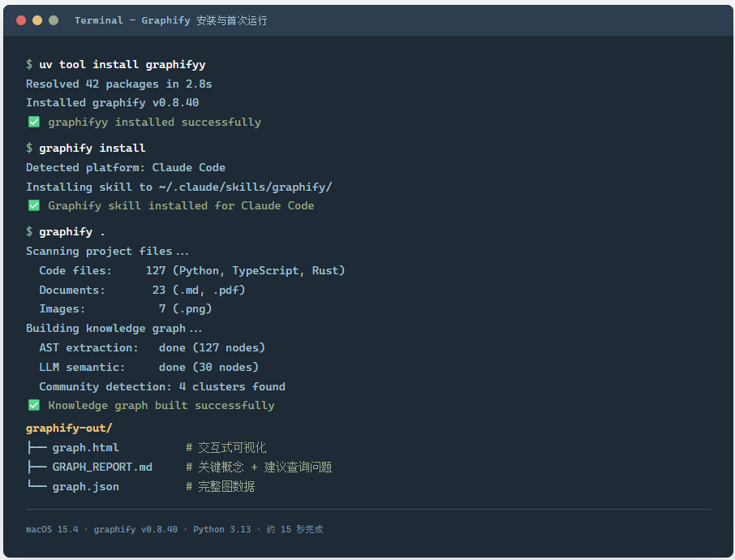The height and width of the screenshot is (560, 735).
Task: Click the value '127 (Python, TypeScript, Rust)'
Action: coord(245,270)
